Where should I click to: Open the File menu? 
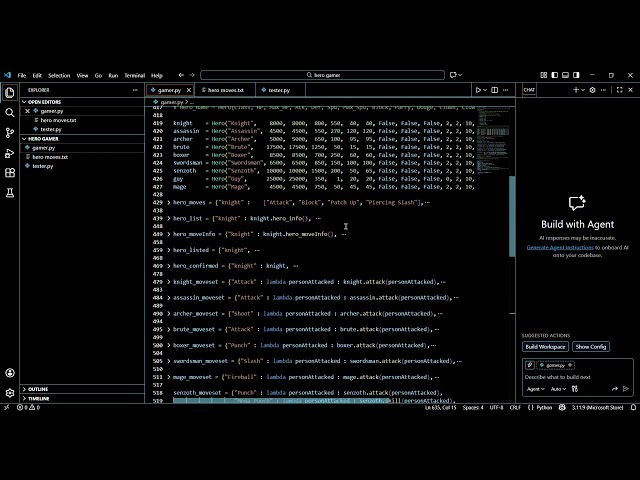[x=22, y=76]
